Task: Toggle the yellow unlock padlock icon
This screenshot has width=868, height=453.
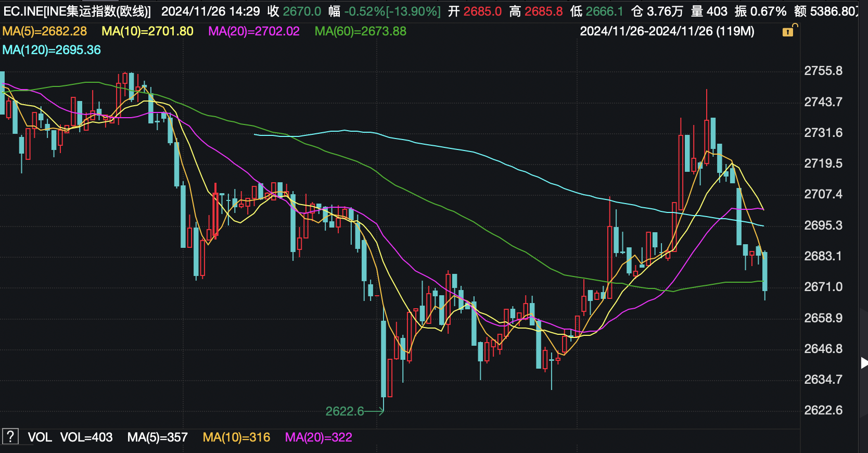Action: (788, 32)
